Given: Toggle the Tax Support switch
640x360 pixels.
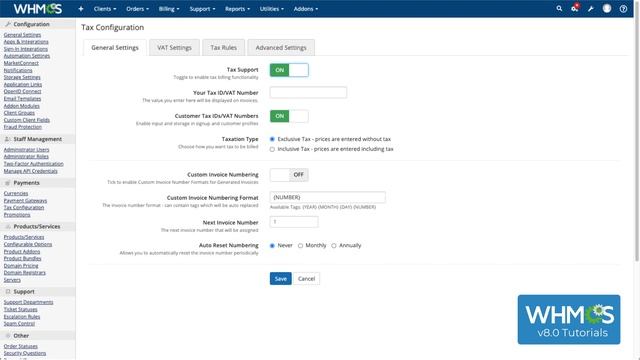Looking at the screenshot, I should tap(289, 70).
